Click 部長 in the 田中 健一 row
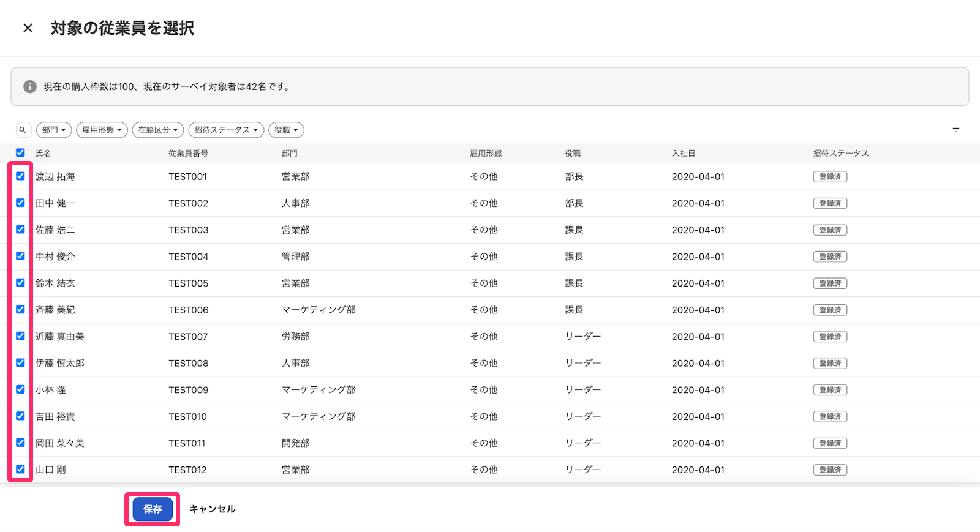This screenshot has width=980, height=532. 575,203
